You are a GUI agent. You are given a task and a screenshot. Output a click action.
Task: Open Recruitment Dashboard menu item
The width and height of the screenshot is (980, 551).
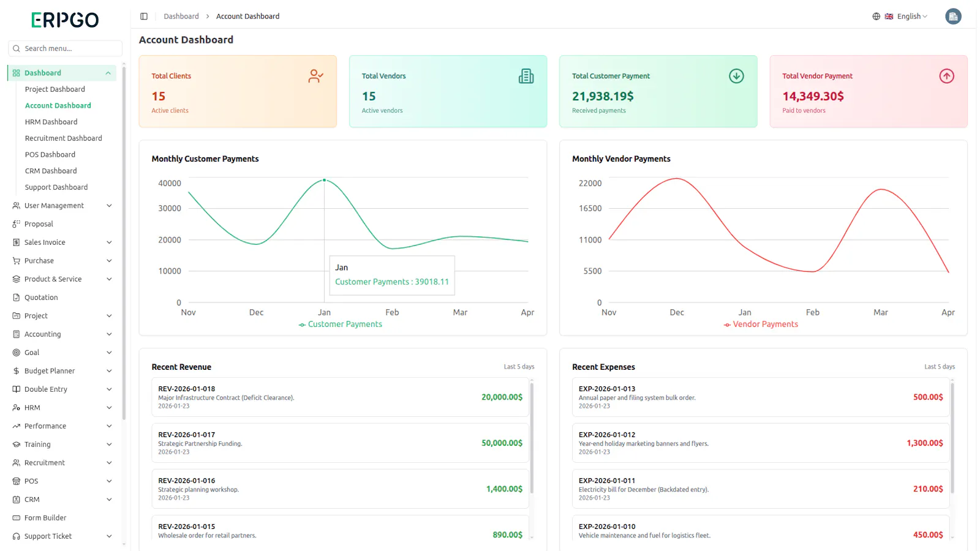(x=64, y=138)
